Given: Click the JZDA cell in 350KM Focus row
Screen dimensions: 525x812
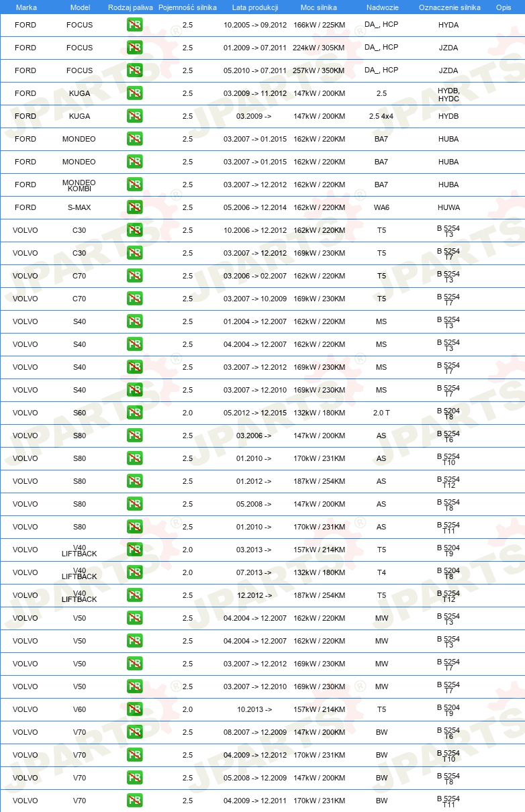Looking at the screenshot, I should pyautogui.click(x=448, y=70).
